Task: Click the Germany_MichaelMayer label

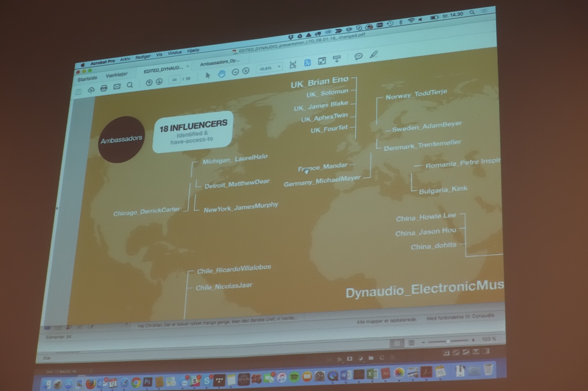Action: (322, 181)
